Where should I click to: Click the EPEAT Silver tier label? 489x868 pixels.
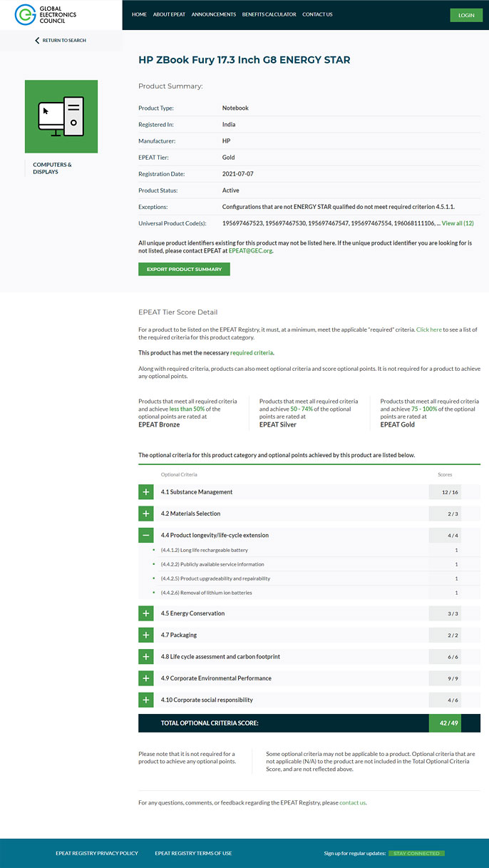pos(279,424)
